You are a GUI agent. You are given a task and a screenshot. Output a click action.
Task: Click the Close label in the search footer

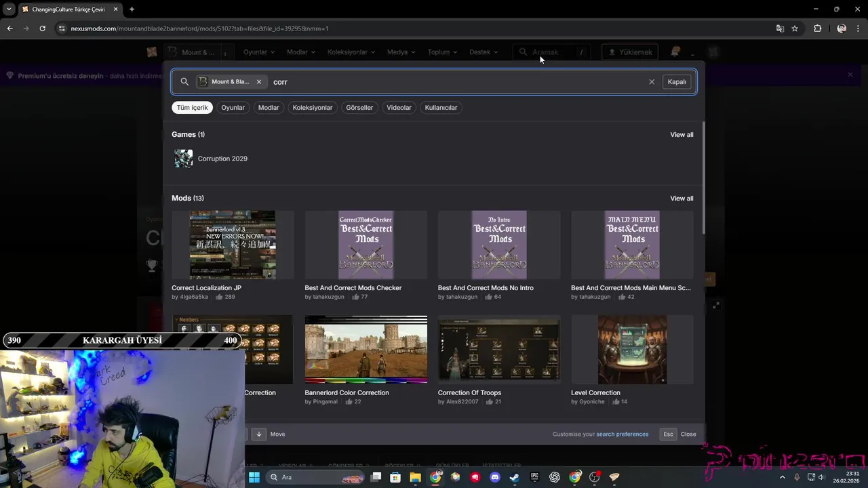(x=688, y=434)
